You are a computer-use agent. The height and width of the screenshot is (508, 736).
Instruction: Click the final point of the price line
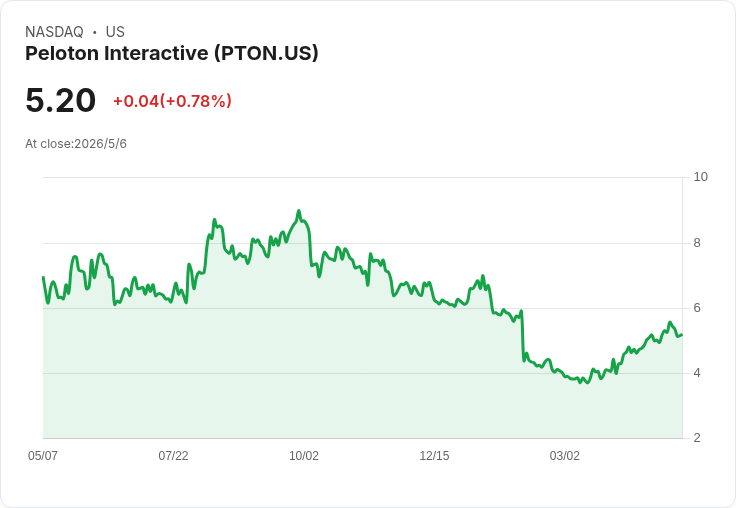click(x=682, y=335)
